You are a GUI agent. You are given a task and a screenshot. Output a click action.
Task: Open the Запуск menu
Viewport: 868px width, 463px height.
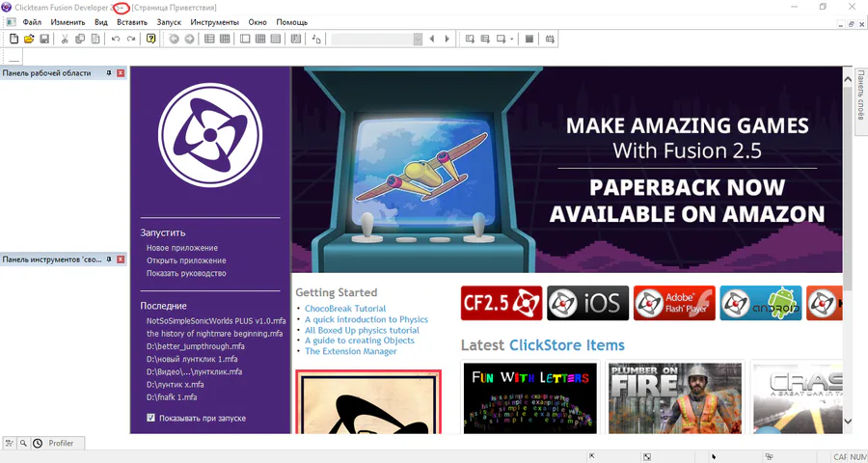[x=169, y=22]
